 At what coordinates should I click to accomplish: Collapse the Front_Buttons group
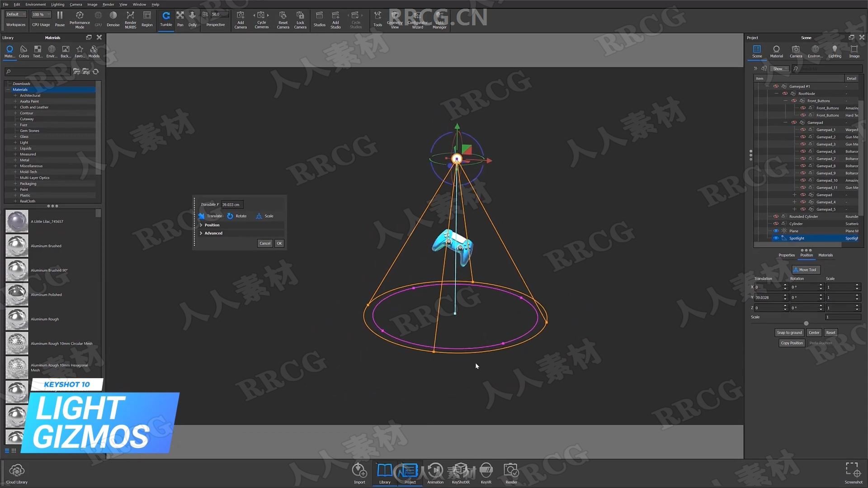786,101
